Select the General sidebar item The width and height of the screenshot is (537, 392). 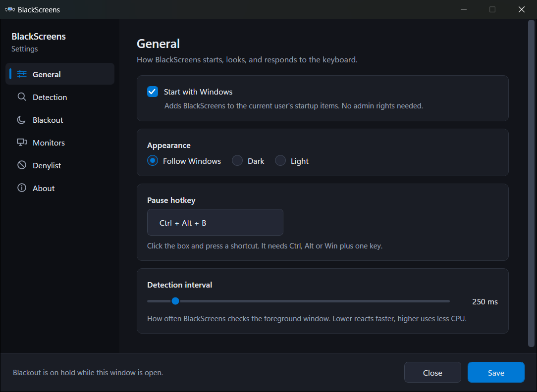(x=60, y=74)
